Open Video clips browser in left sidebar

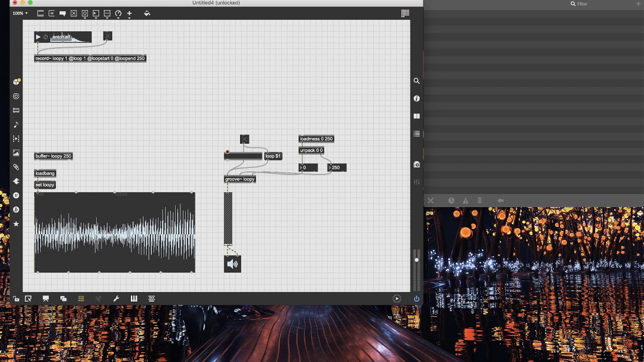[x=16, y=138]
